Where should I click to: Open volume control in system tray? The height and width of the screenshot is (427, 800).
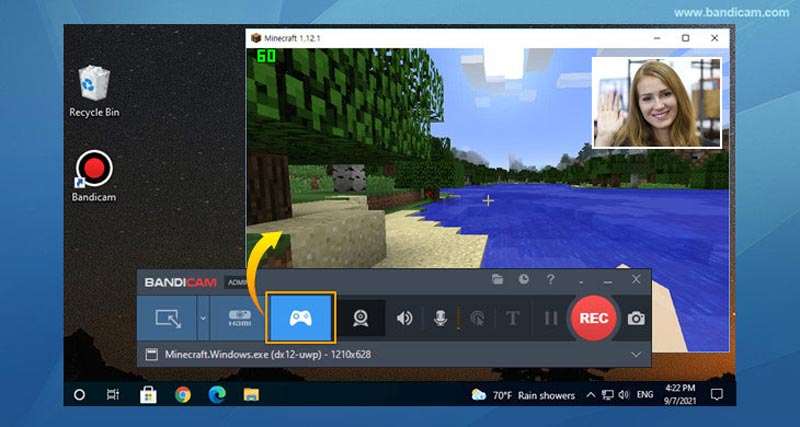(623, 395)
